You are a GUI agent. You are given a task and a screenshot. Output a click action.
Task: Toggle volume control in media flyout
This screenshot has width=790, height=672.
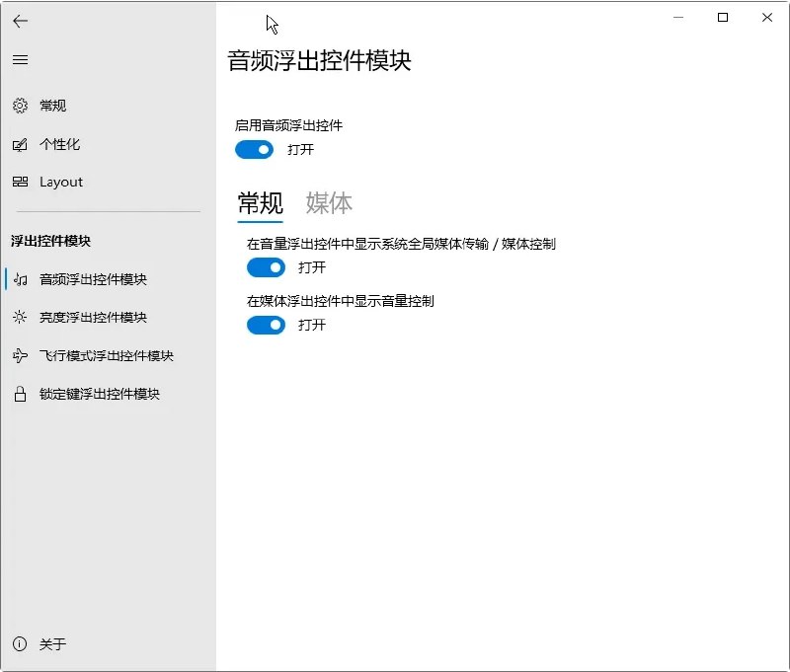[266, 325]
